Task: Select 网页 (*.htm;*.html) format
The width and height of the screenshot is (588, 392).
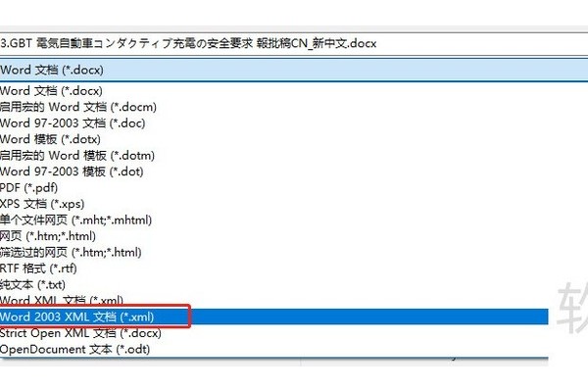Action: [274, 236]
